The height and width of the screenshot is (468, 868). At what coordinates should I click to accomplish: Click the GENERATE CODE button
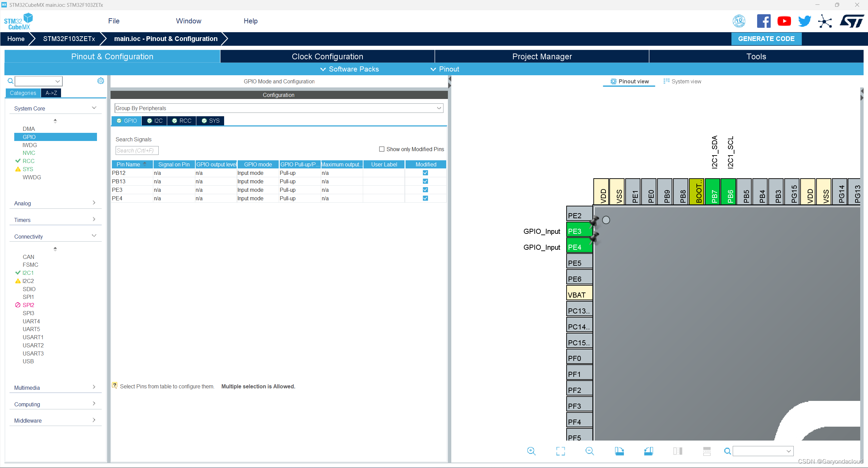click(766, 39)
